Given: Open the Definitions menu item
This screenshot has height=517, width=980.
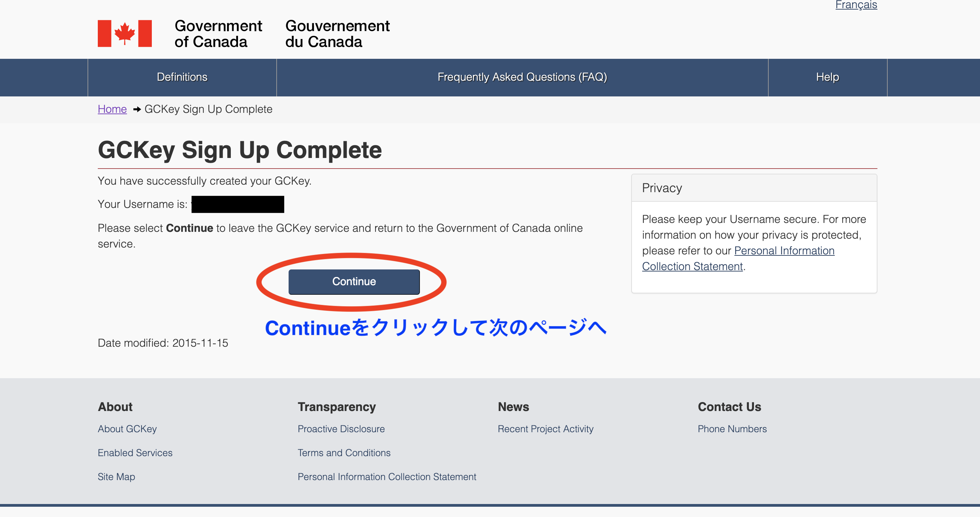Looking at the screenshot, I should point(182,77).
